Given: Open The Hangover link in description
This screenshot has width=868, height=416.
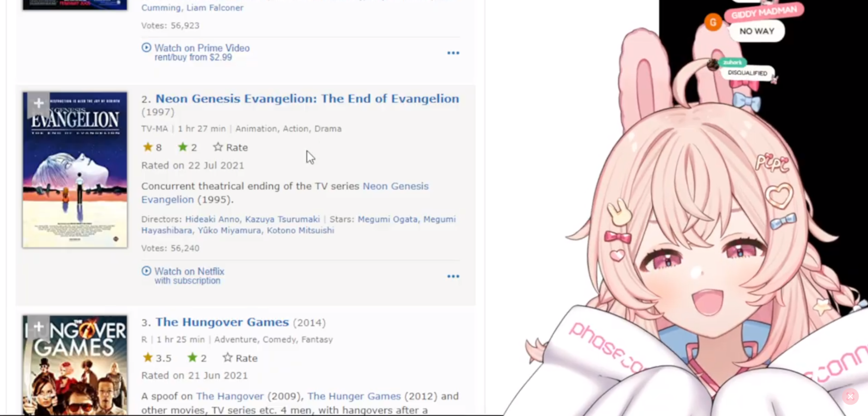Looking at the screenshot, I should coord(230,396).
